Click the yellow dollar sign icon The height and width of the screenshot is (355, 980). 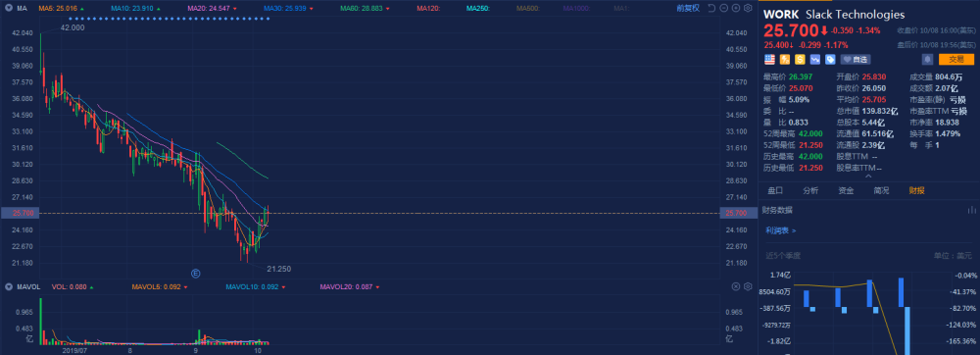(x=800, y=60)
